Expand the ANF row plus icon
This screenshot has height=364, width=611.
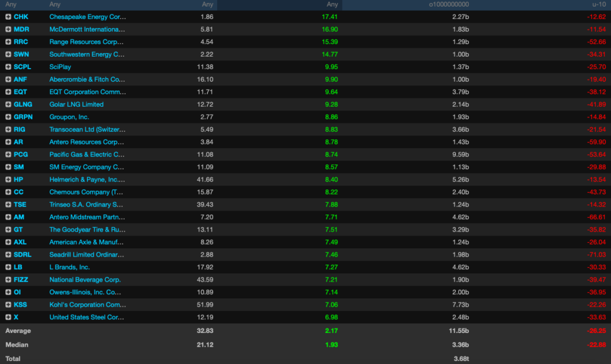pyautogui.click(x=8, y=79)
